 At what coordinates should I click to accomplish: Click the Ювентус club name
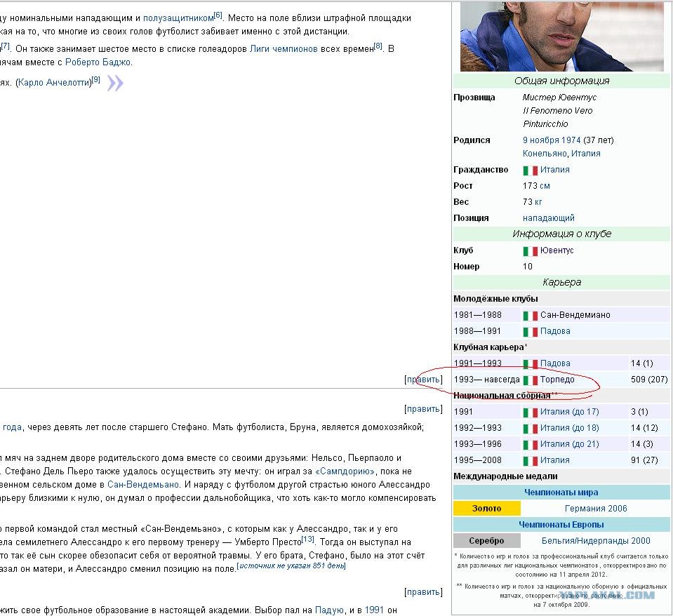[x=557, y=250]
